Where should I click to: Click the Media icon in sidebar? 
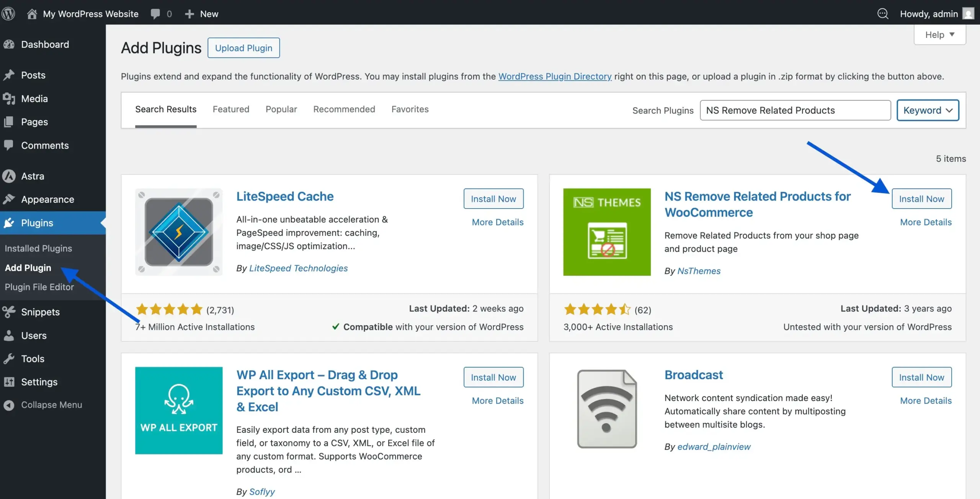tap(9, 99)
